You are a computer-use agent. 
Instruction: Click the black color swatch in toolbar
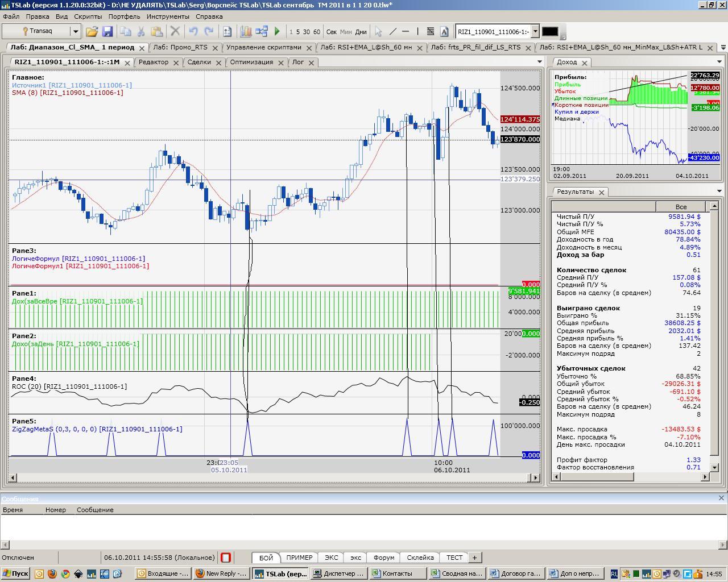(549, 32)
